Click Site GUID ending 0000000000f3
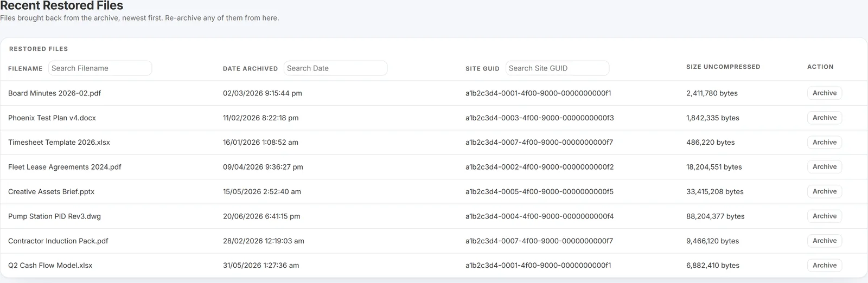Viewport: 868px width, 283px height. click(x=540, y=118)
